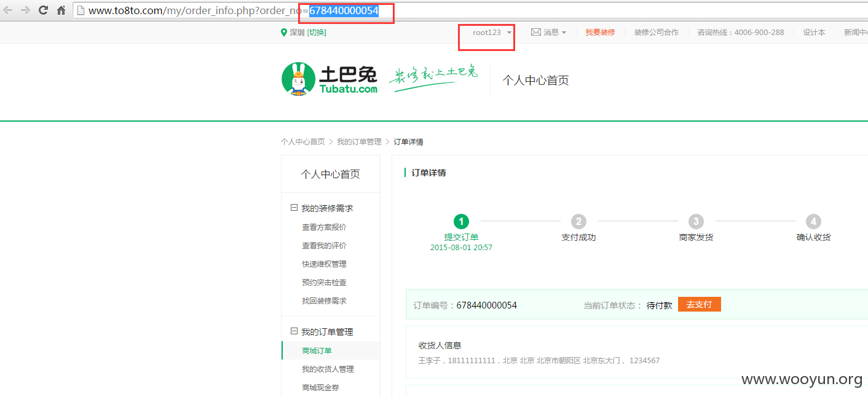Click 个人中心首页 header title
Screen dimensions: 868x397
pos(535,81)
